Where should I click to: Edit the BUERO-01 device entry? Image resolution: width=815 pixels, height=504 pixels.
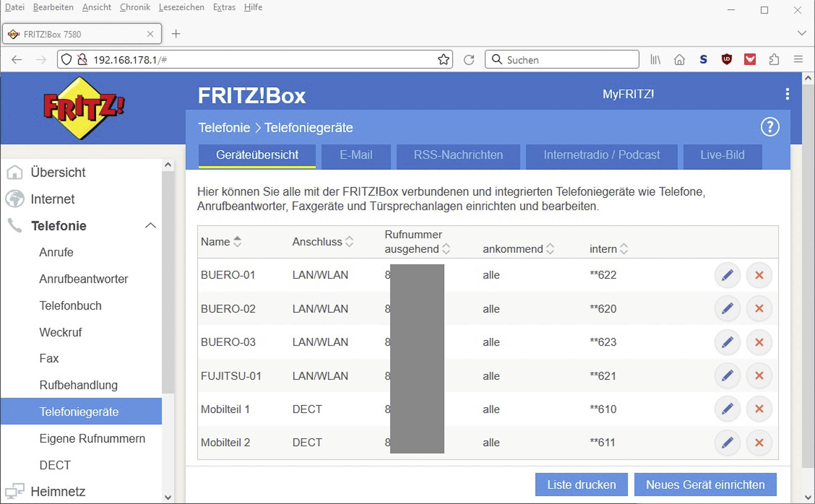click(x=727, y=275)
